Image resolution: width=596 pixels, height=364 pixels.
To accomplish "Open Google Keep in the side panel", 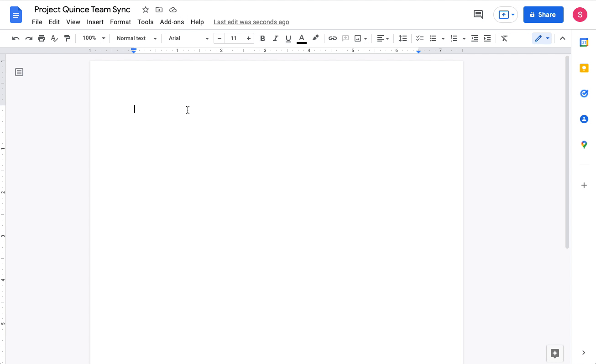I will click(584, 68).
